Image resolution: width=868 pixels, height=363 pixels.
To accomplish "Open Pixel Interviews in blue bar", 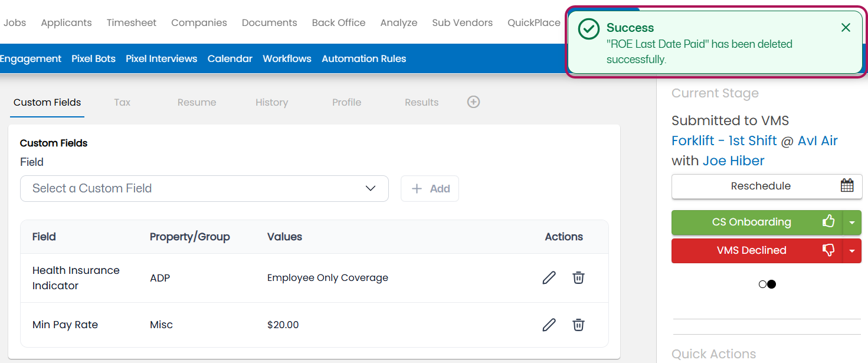I will coord(161,58).
